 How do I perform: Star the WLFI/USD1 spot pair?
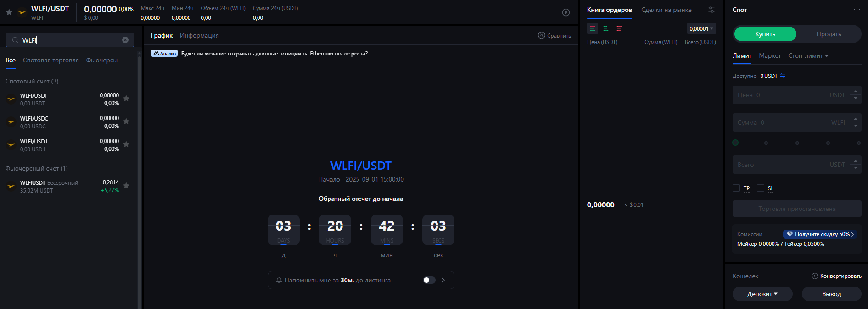tap(126, 144)
